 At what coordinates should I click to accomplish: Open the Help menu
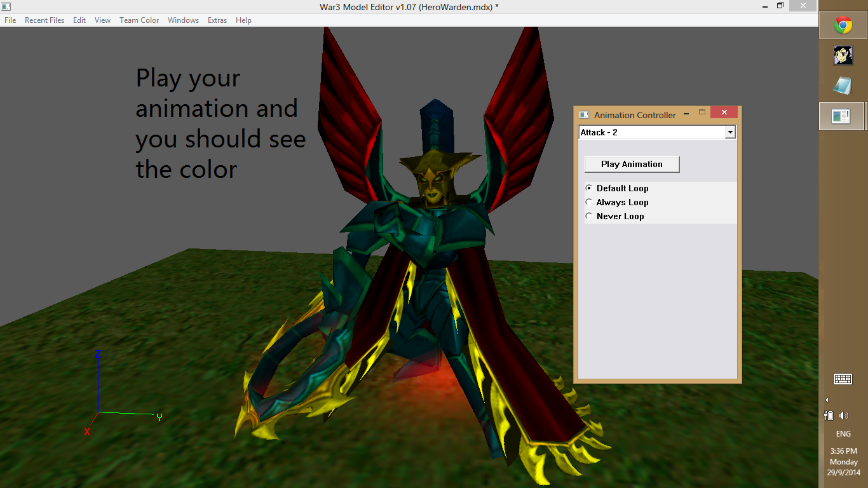[243, 20]
